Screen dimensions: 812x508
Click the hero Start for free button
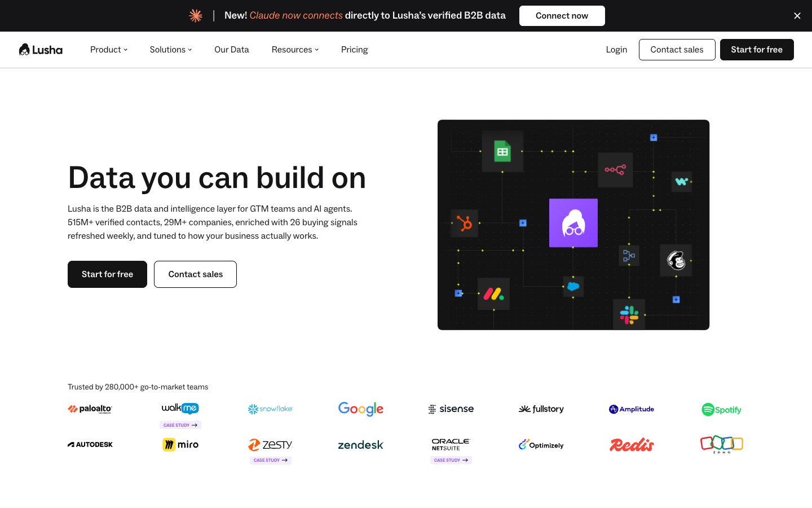pos(107,274)
